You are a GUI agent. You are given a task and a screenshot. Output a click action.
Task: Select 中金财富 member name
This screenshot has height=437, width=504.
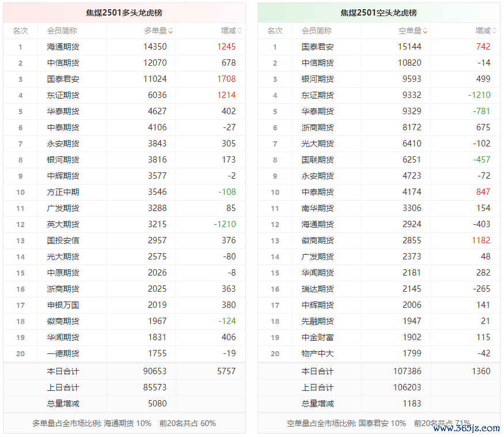click(x=317, y=337)
